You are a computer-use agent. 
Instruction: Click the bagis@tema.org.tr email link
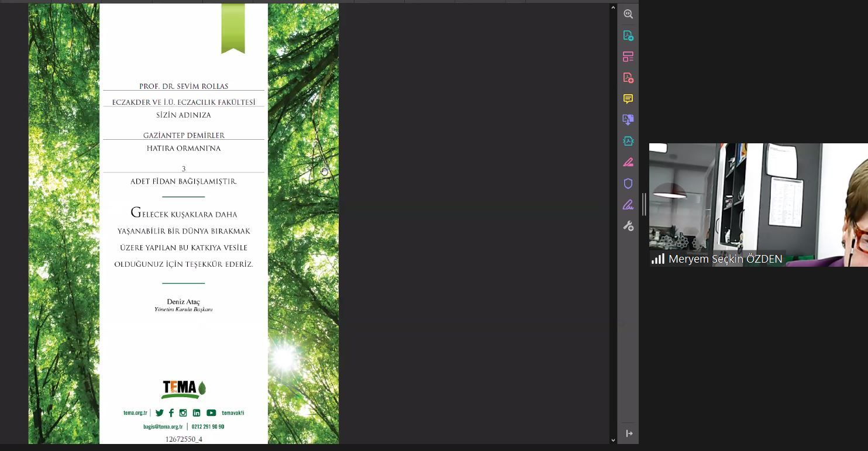(x=163, y=427)
